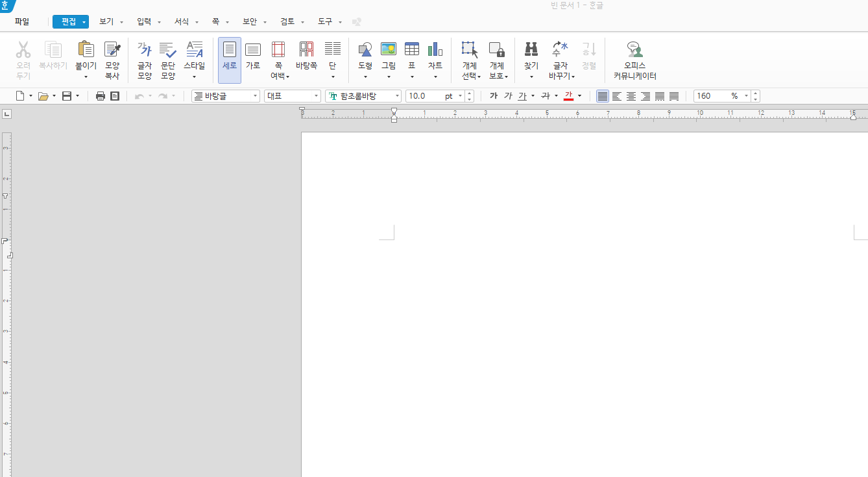The width and height of the screenshot is (868, 477).
Task: Open the 160 % zoom dropdown
Action: coord(747,96)
